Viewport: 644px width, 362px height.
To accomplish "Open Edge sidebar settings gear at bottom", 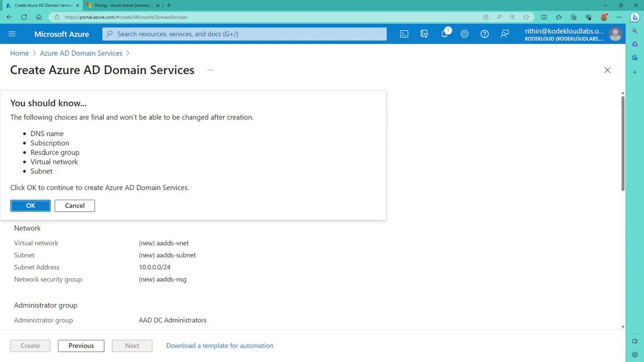I will pyautogui.click(x=635, y=355).
